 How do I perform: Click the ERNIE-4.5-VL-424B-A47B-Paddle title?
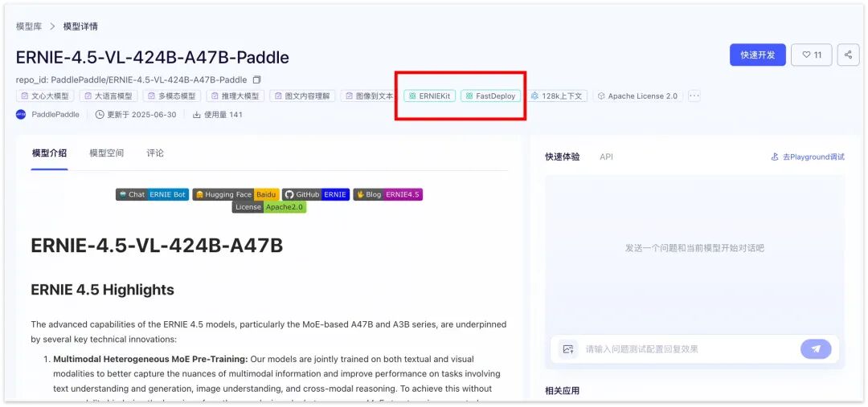coord(152,58)
